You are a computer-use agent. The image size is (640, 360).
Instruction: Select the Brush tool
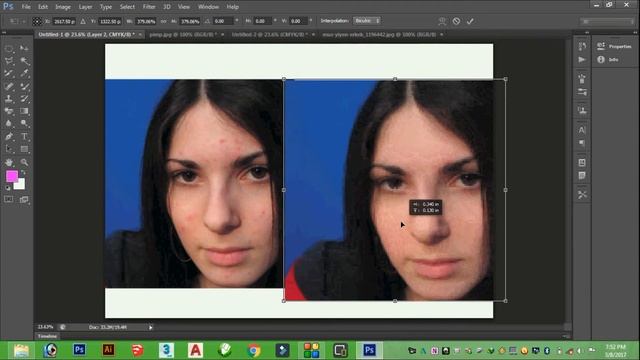24,86
